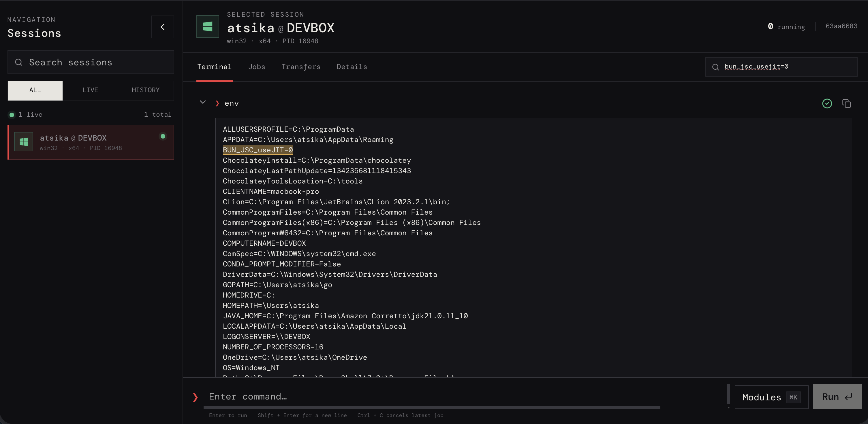Click the LOGONSERVER=\\DEVBOX line
This screenshot has width=868, height=424.
[x=266, y=337]
